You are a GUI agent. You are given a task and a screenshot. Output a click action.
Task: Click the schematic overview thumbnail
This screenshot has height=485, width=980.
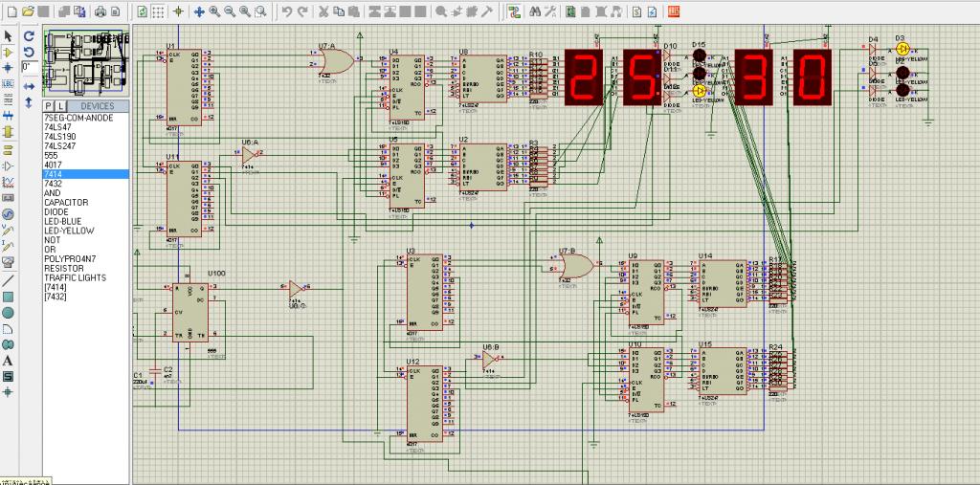click(x=86, y=62)
